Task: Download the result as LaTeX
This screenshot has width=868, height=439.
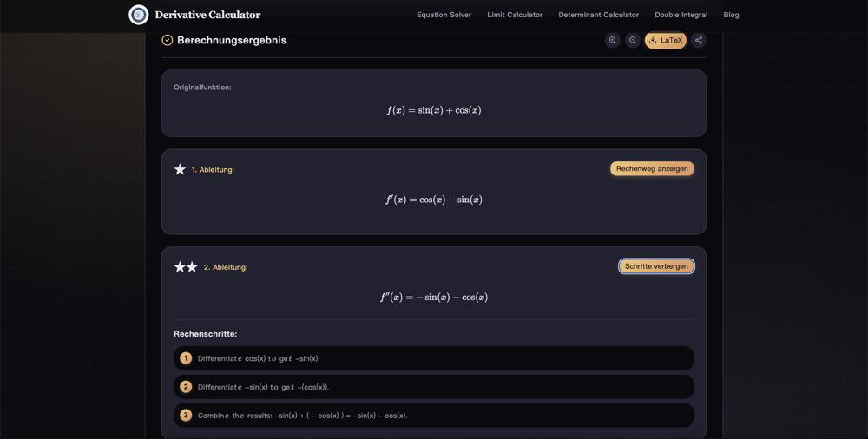Action: [666, 40]
